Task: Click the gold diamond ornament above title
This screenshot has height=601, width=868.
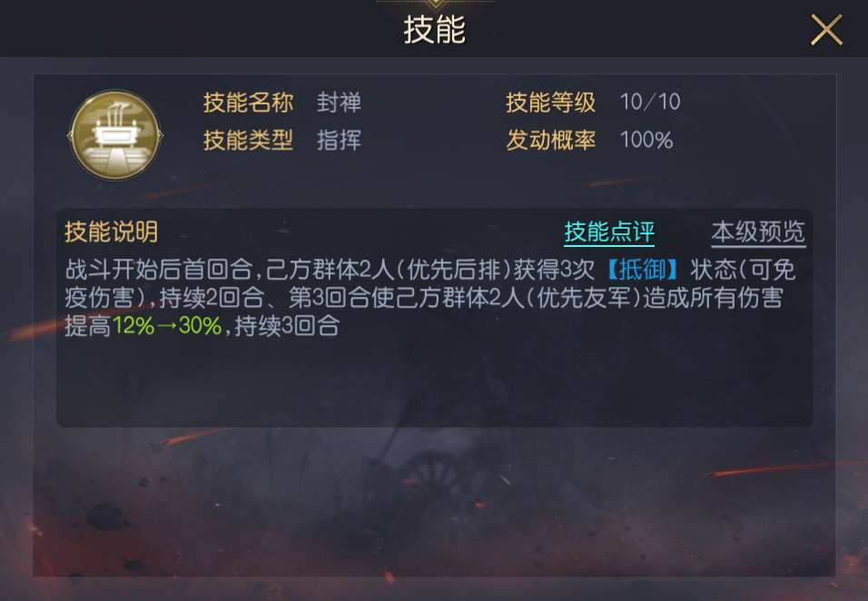Action: coord(436,5)
